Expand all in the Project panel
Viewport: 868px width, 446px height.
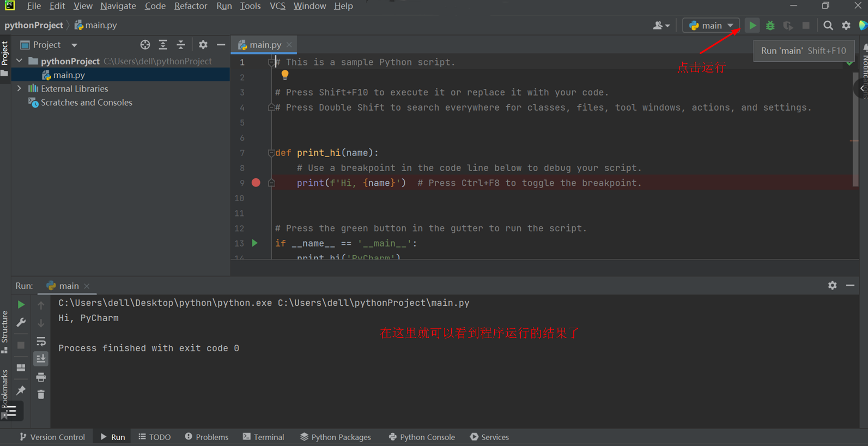(163, 45)
